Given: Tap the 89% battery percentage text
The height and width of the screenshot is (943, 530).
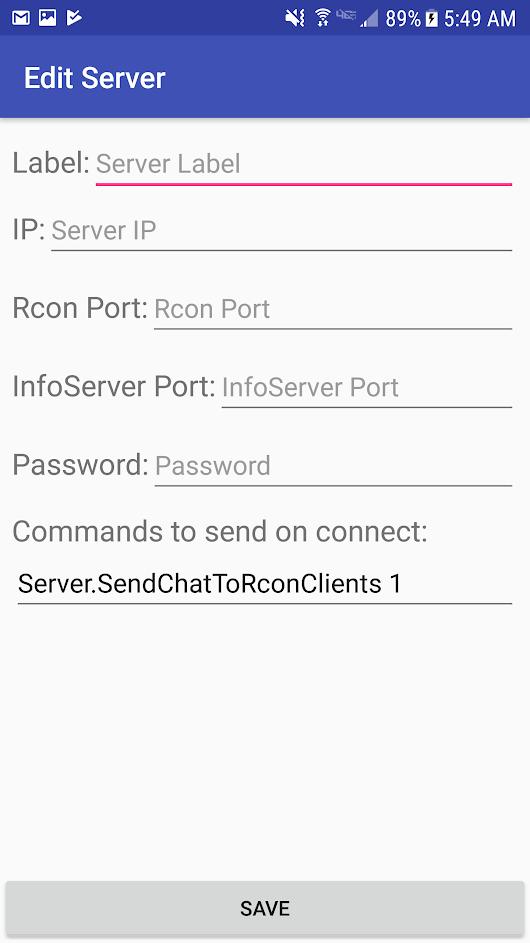Looking at the screenshot, I should [x=402, y=19].
